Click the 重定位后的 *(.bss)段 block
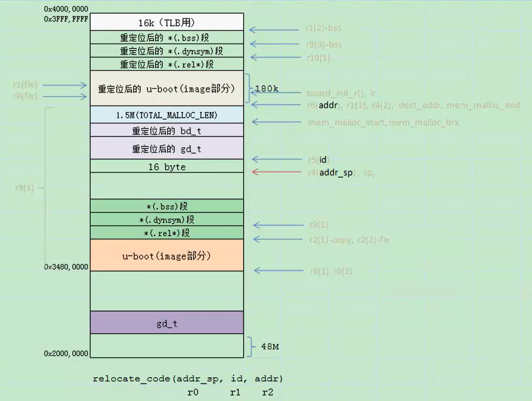This screenshot has height=401, width=532. tap(167, 38)
